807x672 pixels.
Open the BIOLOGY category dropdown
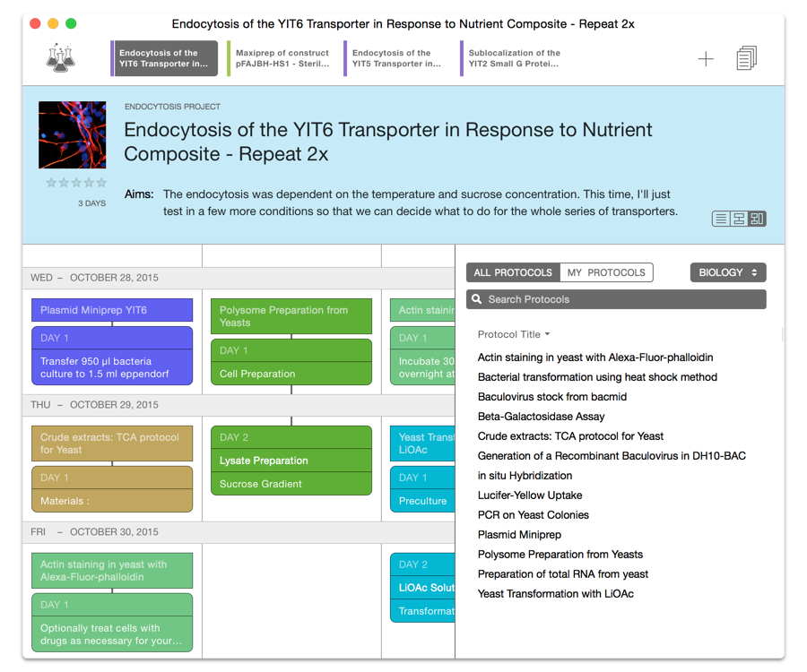click(727, 272)
